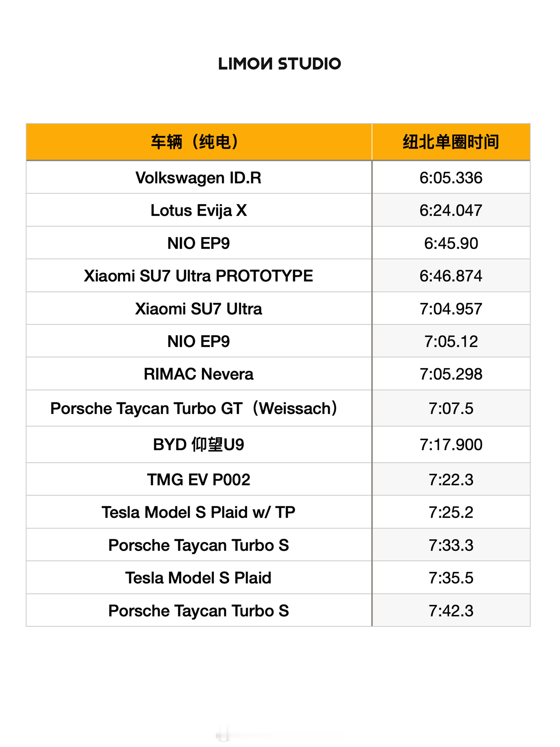Screen dimensions: 560x747
Task: Click the RIMAC Nevera cell
Action: [x=199, y=374]
